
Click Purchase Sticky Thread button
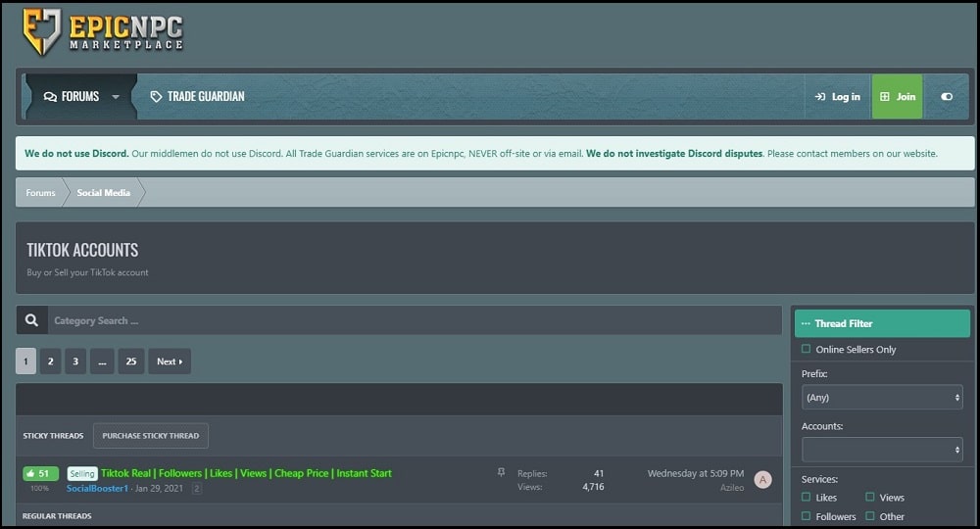click(x=151, y=435)
